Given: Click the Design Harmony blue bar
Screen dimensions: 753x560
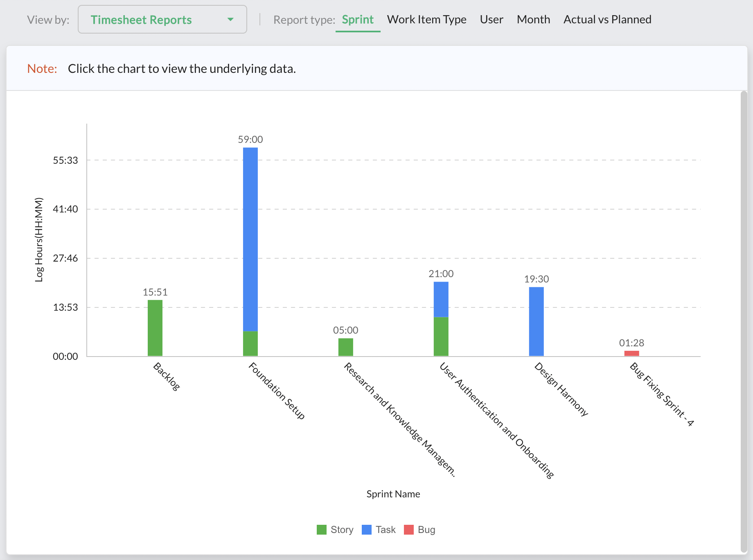Looking at the screenshot, I should coord(536,321).
